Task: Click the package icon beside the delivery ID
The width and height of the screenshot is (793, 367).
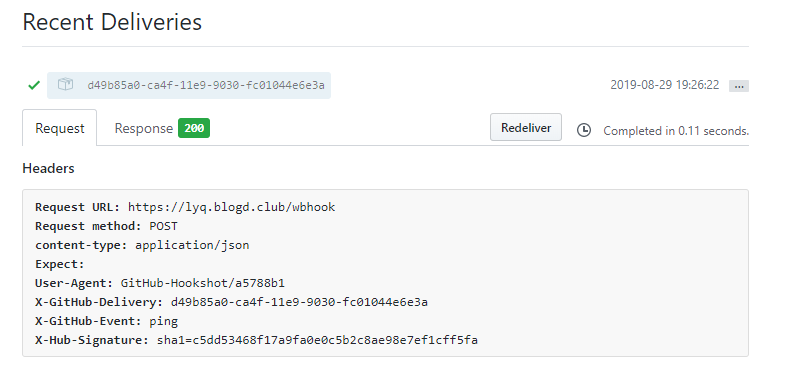Action: 65,84
